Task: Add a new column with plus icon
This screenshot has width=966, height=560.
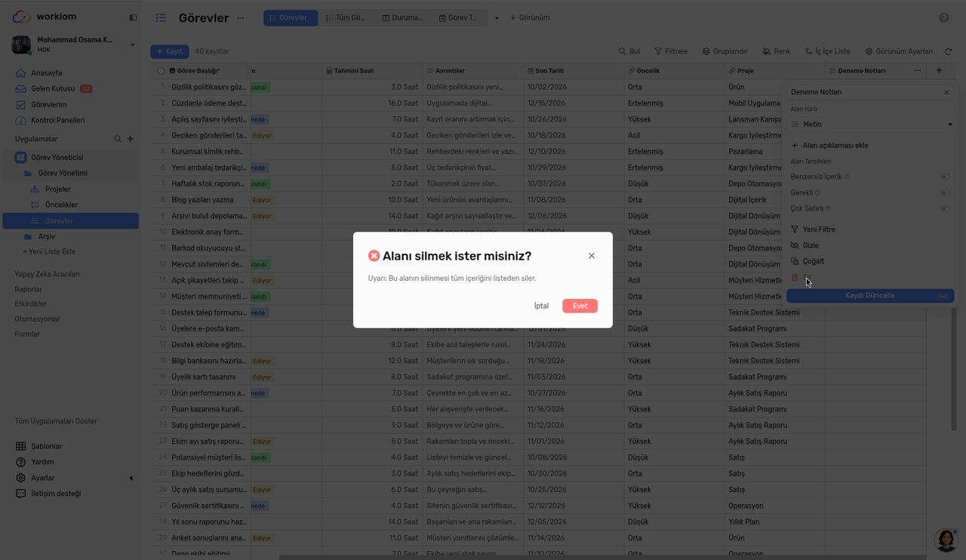Action: (940, 70)
